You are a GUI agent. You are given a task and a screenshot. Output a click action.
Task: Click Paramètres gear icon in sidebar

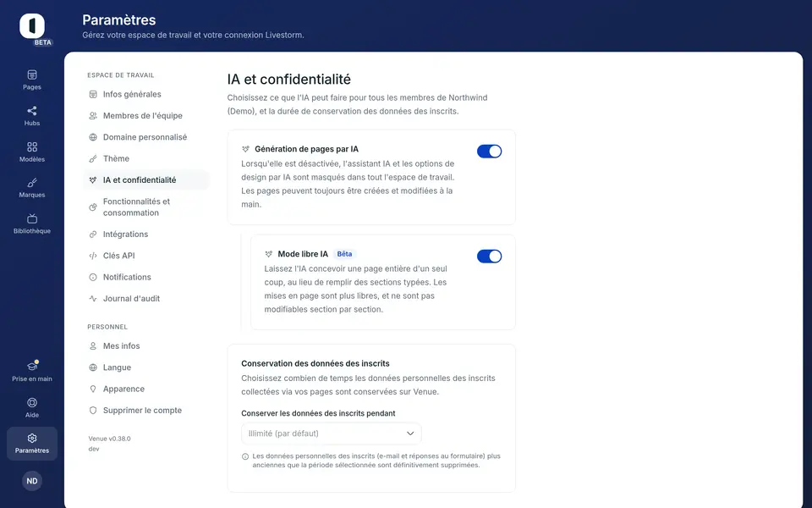point(32,438)
